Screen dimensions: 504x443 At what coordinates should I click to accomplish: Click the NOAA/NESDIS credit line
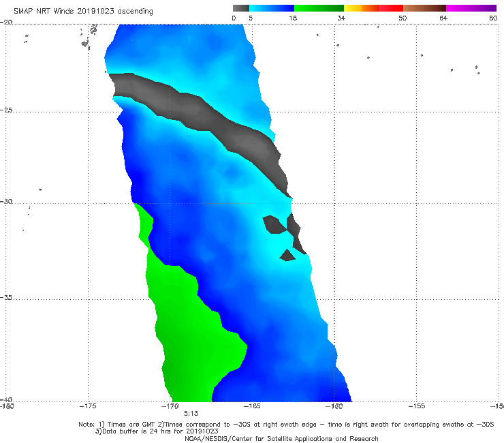tap(281, 438)
